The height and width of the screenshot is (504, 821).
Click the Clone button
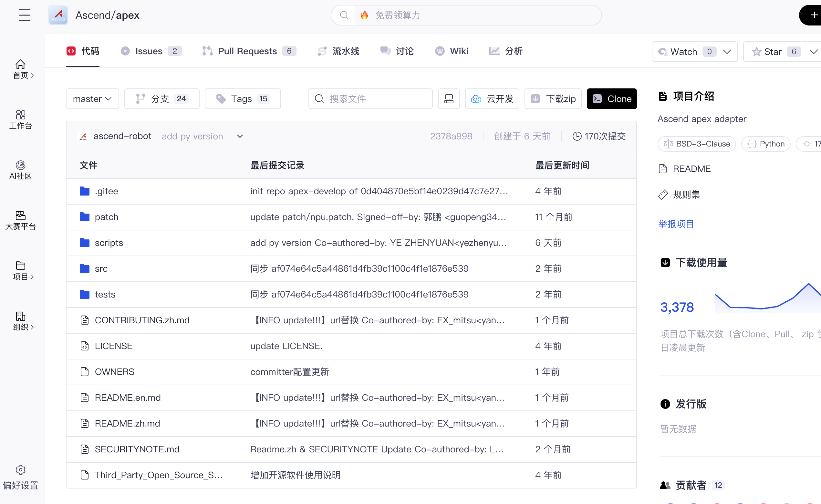(611, 99)
